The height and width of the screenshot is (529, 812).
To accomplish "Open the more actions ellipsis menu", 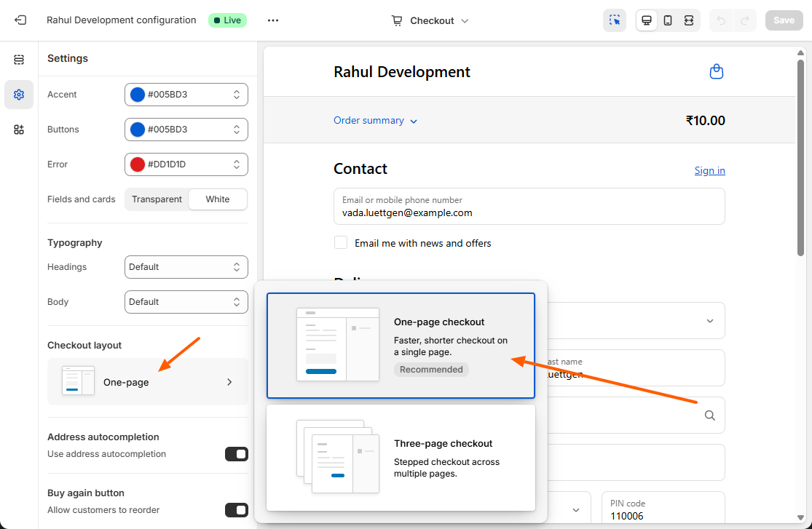I will 273,20.
